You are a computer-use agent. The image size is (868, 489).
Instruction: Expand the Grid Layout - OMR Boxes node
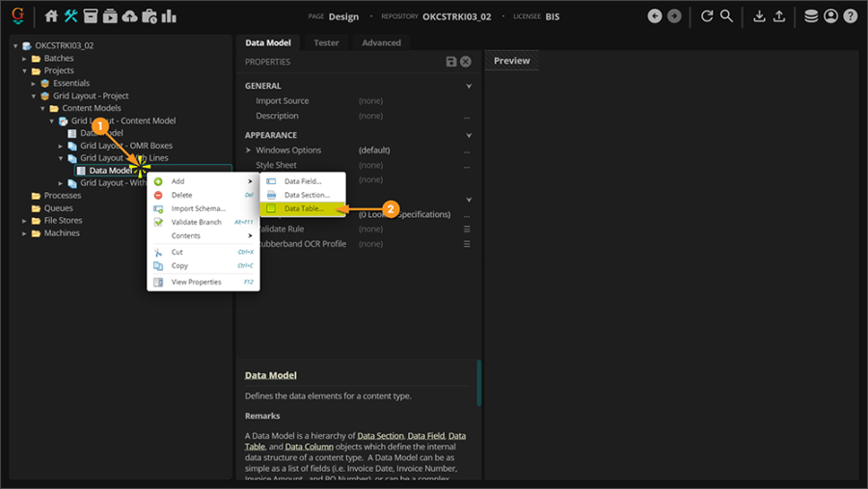[x=61, y=146]
